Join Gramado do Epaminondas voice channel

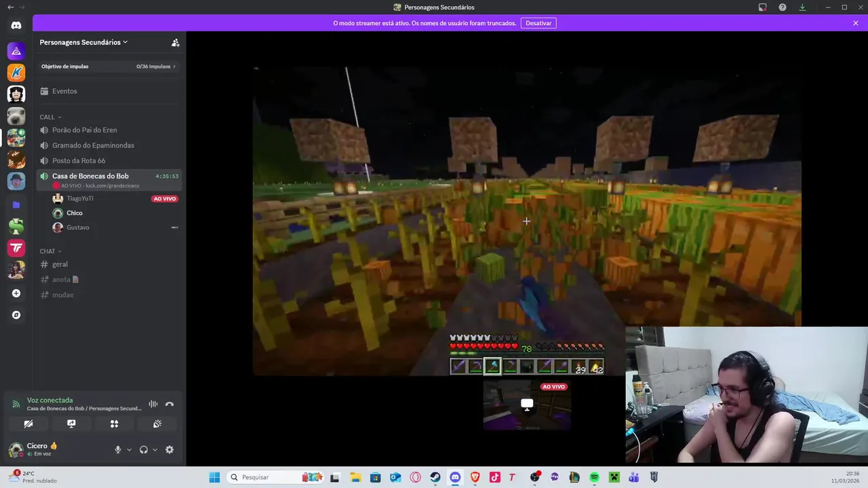point(109,145)
